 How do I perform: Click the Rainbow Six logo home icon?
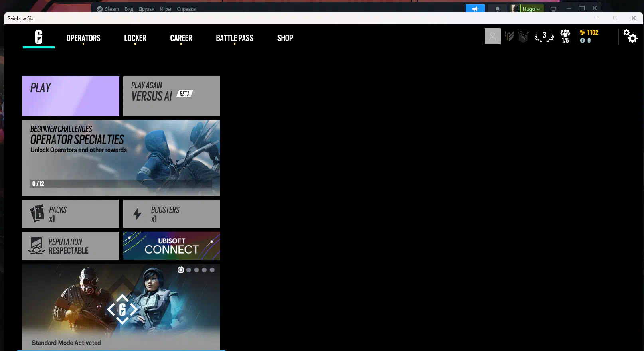point(39,37)
